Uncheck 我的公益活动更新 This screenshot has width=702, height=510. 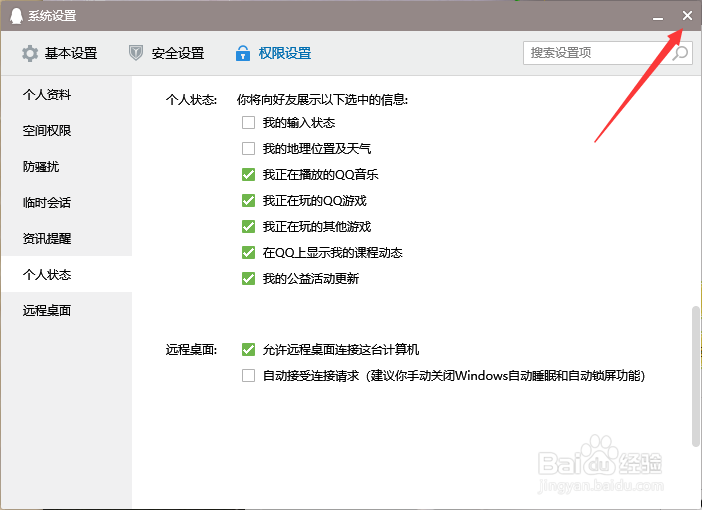coord(248,279)
